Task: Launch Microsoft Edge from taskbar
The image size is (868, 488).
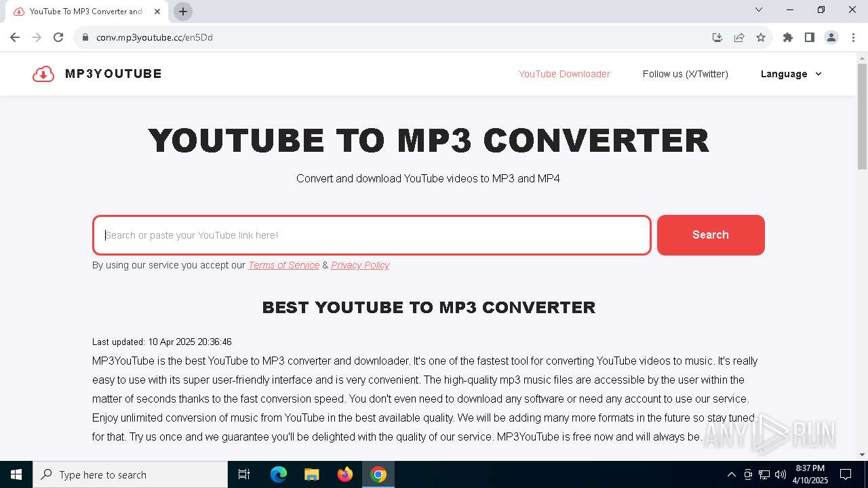Action: (279, 474)
